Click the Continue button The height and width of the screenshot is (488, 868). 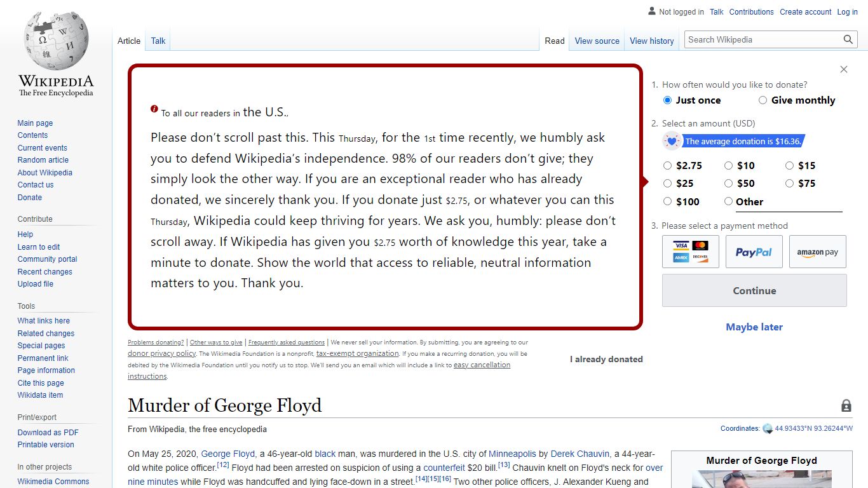click(x=754, y=290)
